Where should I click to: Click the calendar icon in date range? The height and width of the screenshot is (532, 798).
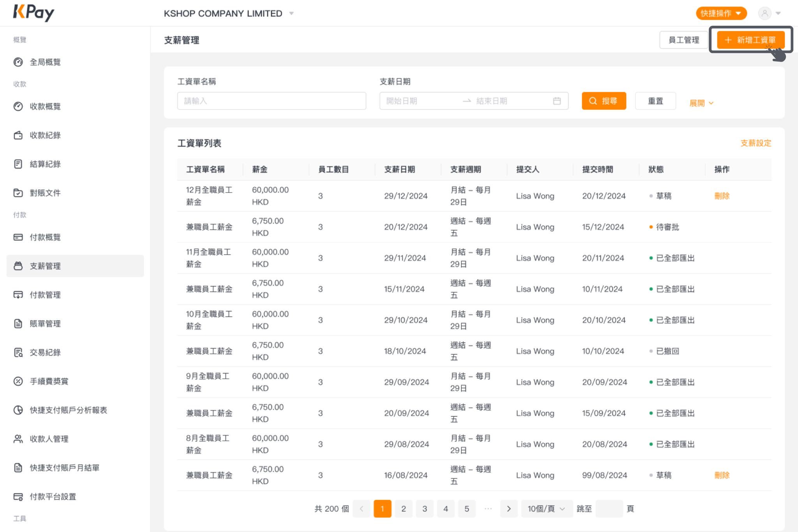click(x=557, y=101)
